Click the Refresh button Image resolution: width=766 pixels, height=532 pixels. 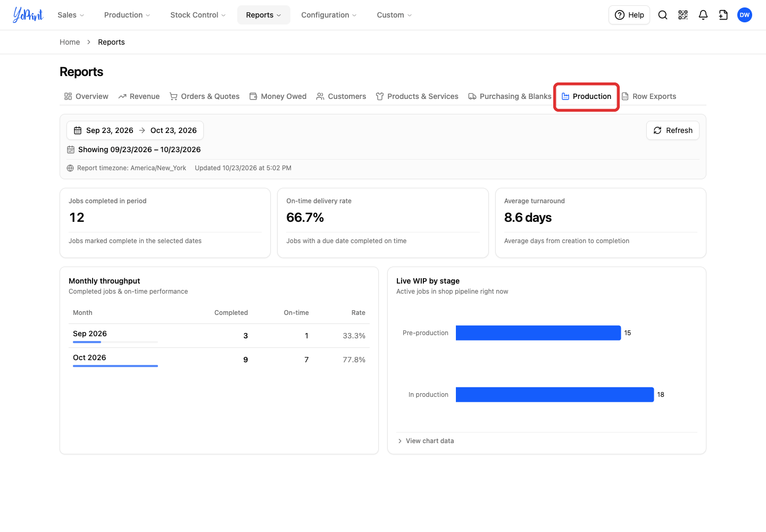coord(673,130)
